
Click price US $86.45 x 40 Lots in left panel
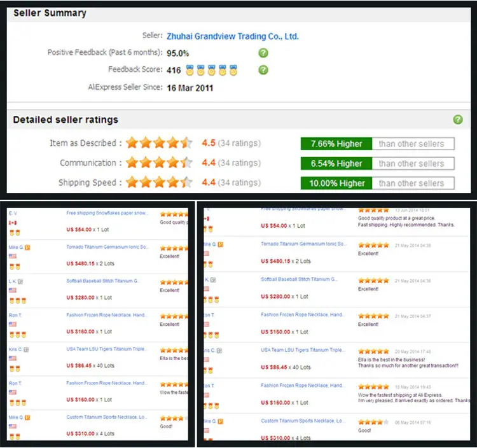click(90, 365)
